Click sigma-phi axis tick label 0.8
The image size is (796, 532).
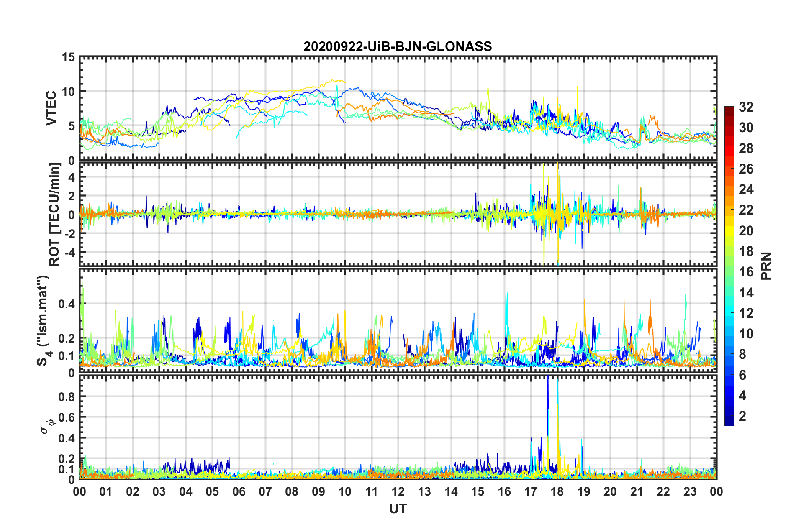click(67, 396)
